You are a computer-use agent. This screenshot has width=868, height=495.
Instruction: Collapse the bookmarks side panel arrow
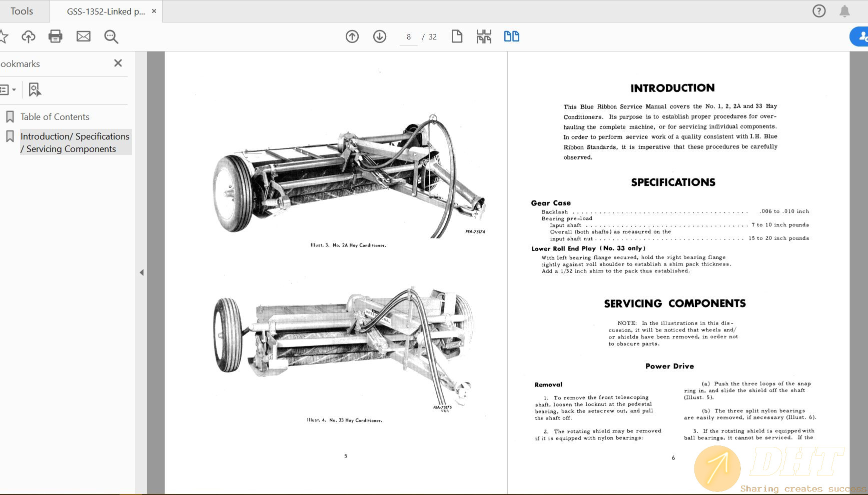coord(142,272)
